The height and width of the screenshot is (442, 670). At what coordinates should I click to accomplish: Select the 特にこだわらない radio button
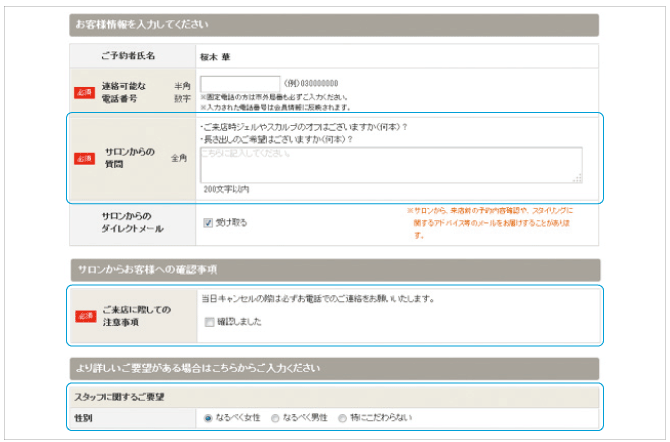pyautogui.click(x=342, y=418)
